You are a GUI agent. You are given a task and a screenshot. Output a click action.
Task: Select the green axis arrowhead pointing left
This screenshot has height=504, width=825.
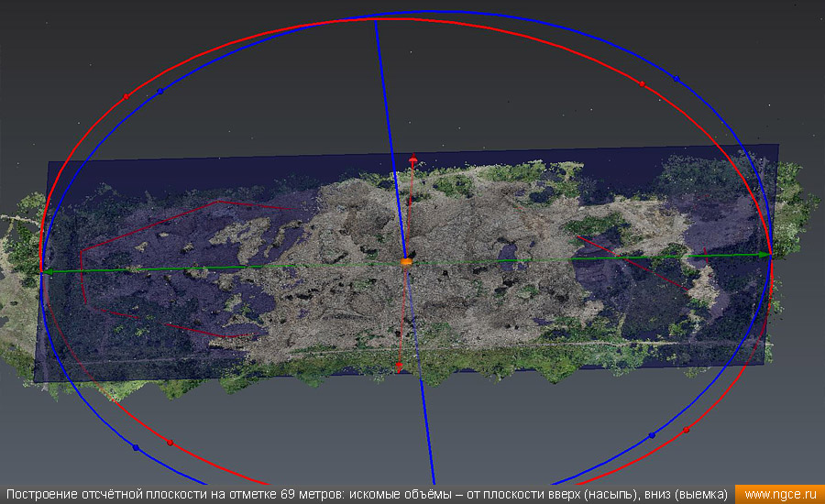pos(48,272)
